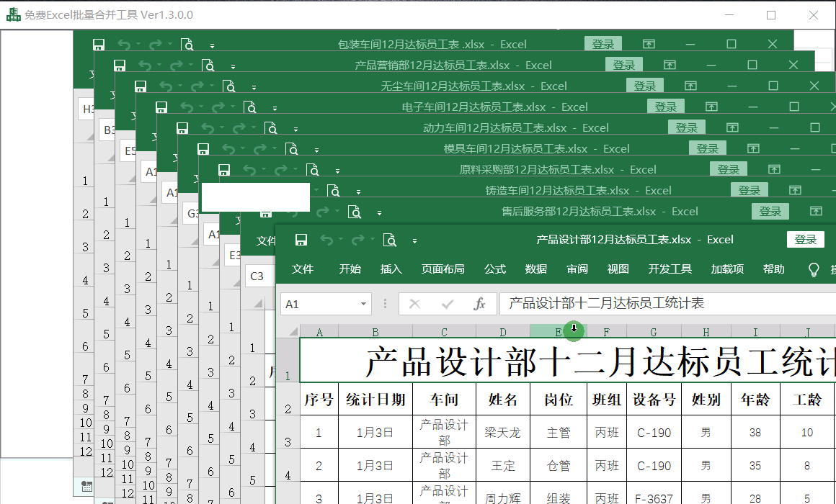Click 登录 in 产品设计部 window

806,239
